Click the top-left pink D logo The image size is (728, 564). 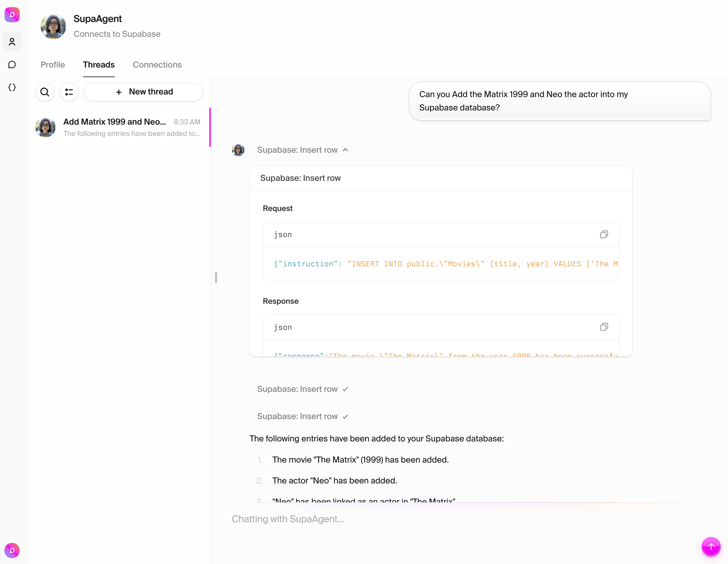[12, 15]
